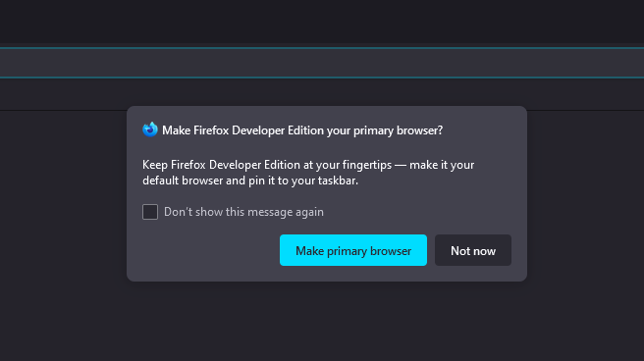
Task: Click the word "fingertips" in the message
Action: [x=367, y=165]
